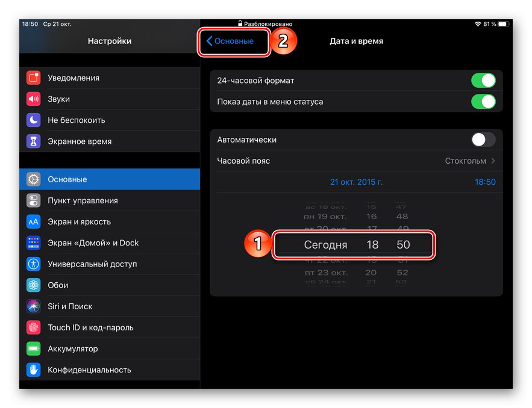Disable the 24-hour format switch
The image size is (532, 408).
[x=483, y=81]
